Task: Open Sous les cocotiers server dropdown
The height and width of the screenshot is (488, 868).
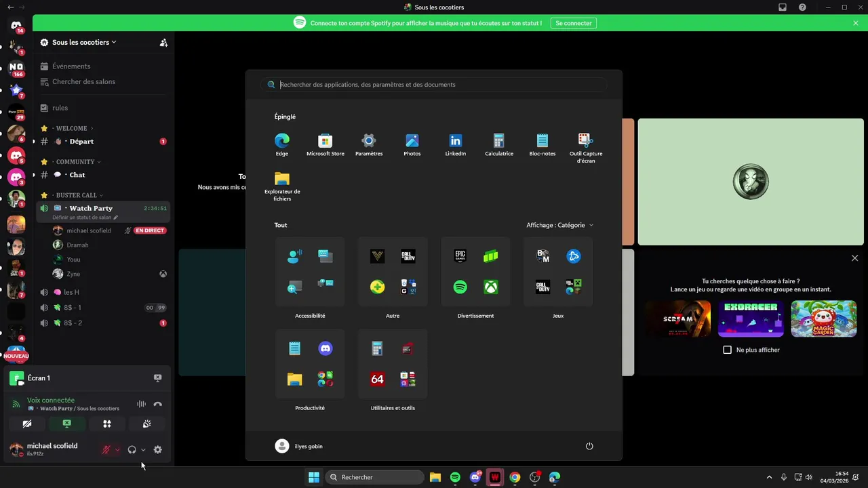Action: click(84, 42)
